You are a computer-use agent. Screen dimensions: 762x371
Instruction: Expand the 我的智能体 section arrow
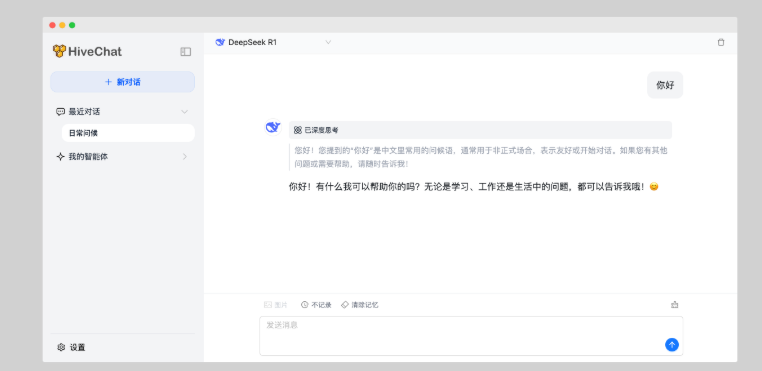click(x=185, y=157)
